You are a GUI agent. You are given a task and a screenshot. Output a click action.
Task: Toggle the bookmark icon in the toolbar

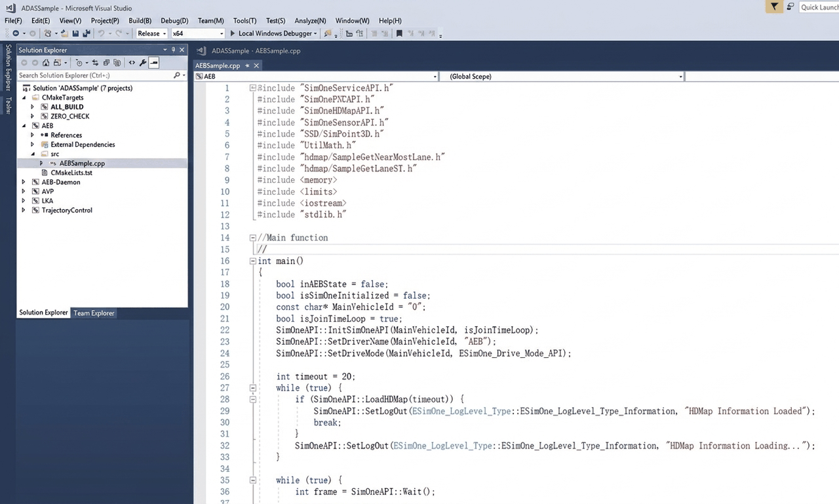[x=399, y=33]
